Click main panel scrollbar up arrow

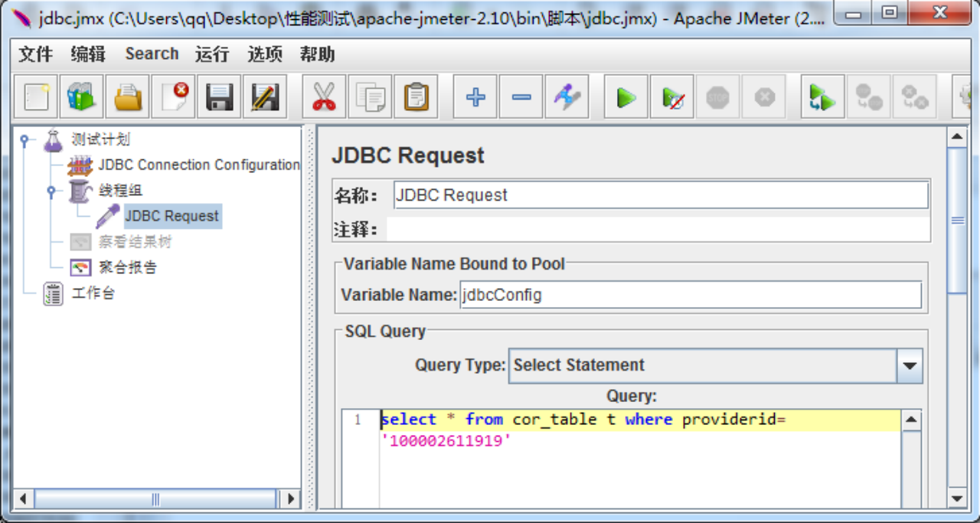pos(957,137)
